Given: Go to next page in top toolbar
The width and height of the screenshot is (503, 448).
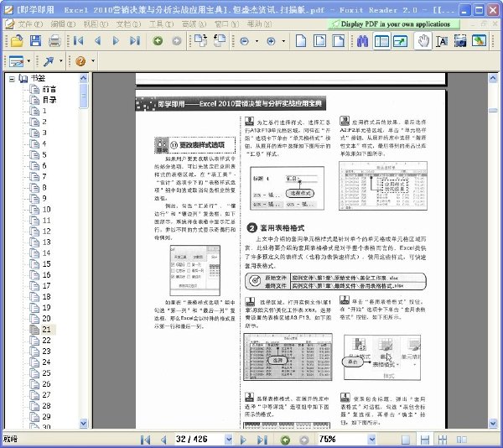Looking at the screenshot, I should coord(116,41).
